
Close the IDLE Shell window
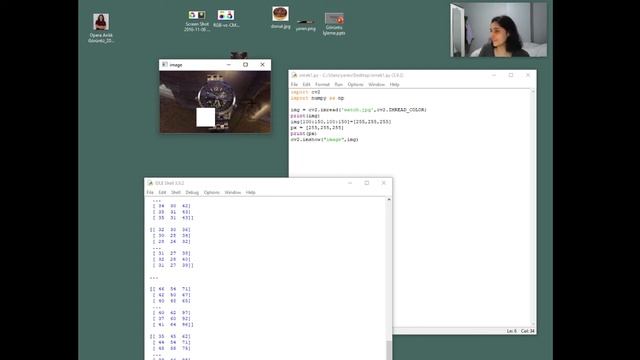tap(384, 183)
